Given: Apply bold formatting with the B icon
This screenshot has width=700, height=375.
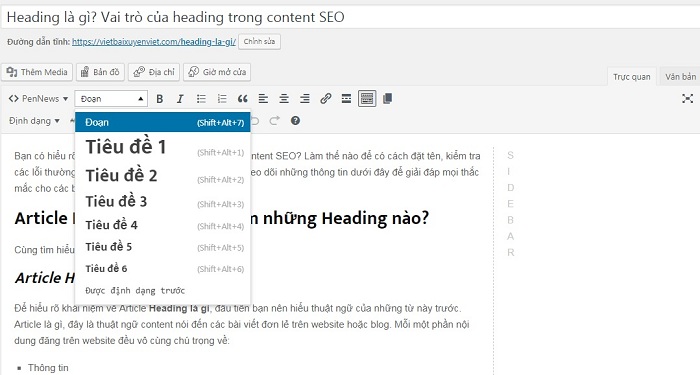Looking at the screenshot, I should 159,99.
